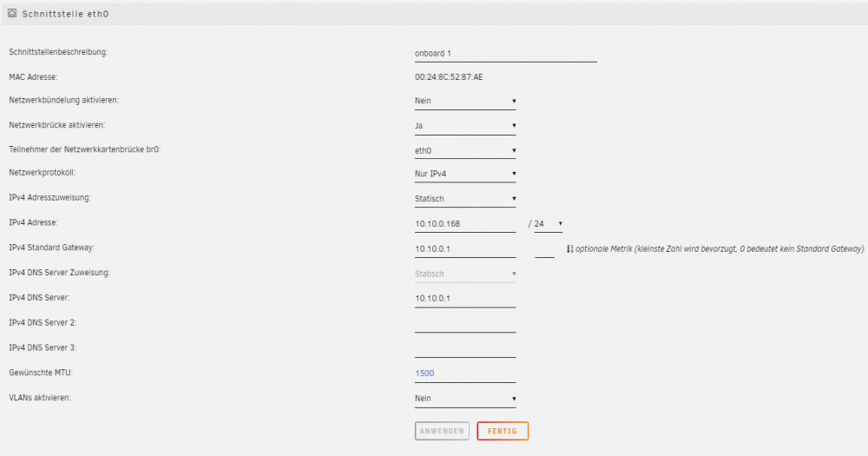Image resolution: width=868 pixels, height=456 pixels.
Task: Click the IPv4 DNS Server 2 field
Action: tap(465, 324)
